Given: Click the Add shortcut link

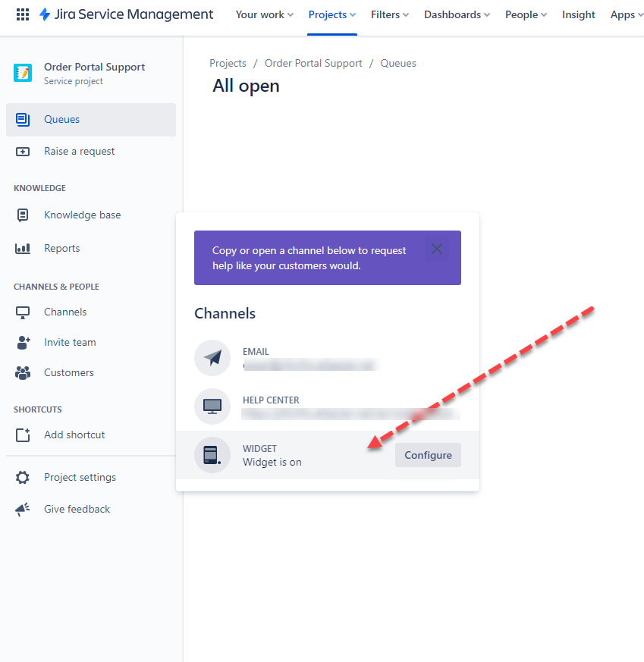Looking at the screenshot, I should (74, 435).
